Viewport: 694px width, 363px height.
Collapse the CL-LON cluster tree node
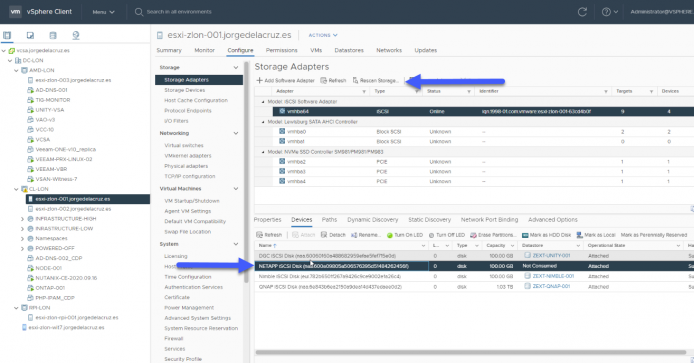click(16, 189)
